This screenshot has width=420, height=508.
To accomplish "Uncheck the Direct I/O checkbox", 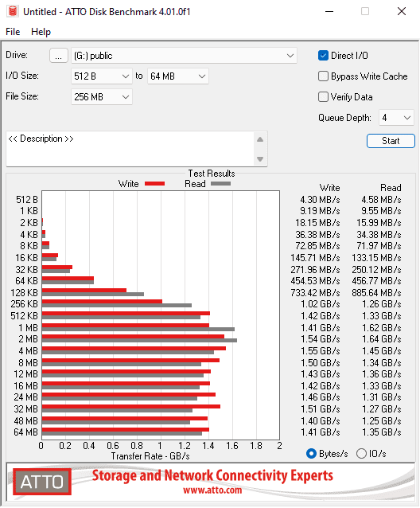I will click(323, 56).
